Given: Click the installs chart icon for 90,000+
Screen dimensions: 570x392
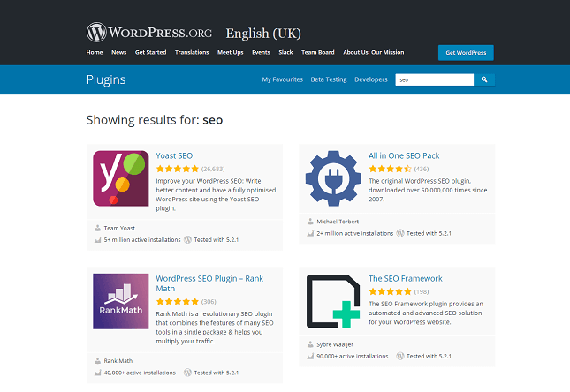Looking at the screenshot, I should pyautogui.click(x=310, y=356).
